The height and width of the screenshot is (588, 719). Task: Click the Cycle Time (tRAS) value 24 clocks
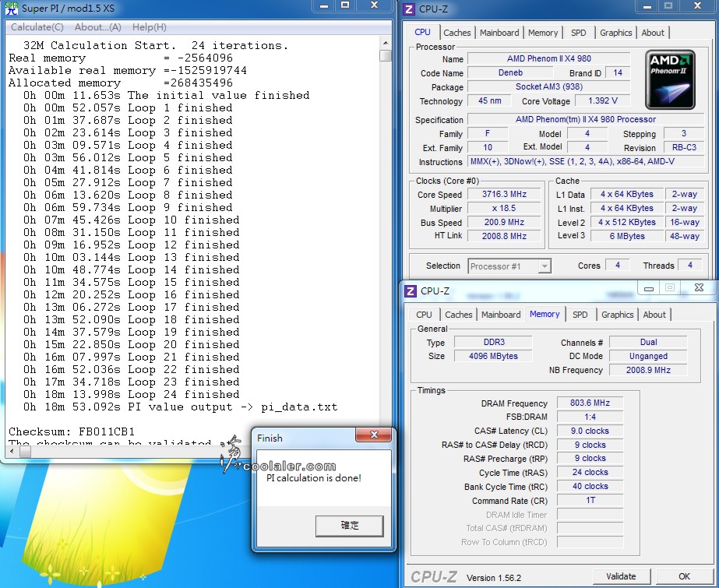tap(590, 472)
